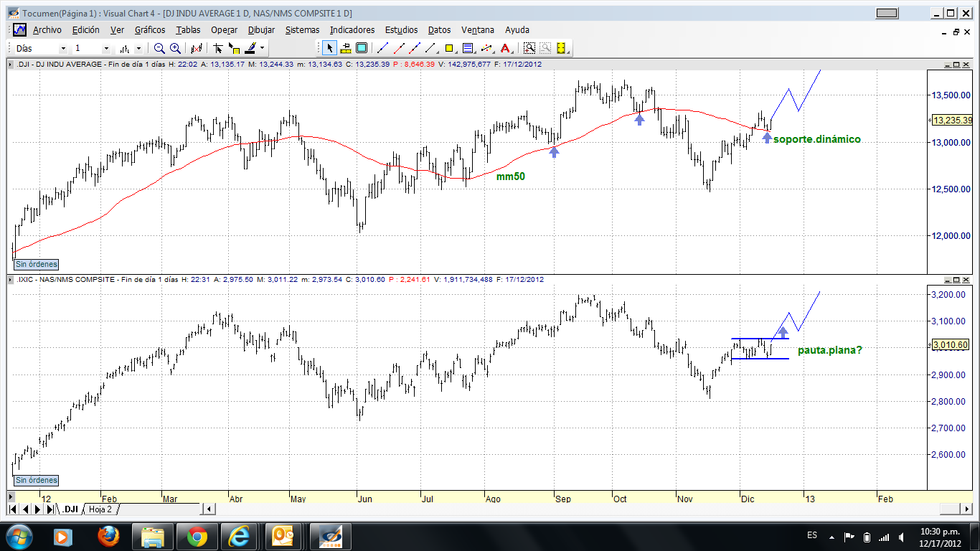Open Firefox from the taskbar
Viewport: 980px width, 551px height.
coord(109,536)
